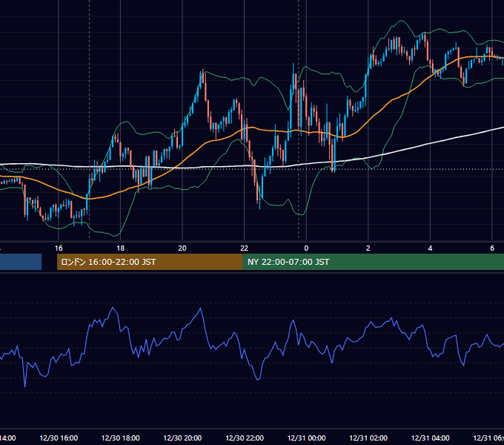504x445 pixels.
Task: Click the 12/30 20:00 date label
Action: [x=182, y=438]
